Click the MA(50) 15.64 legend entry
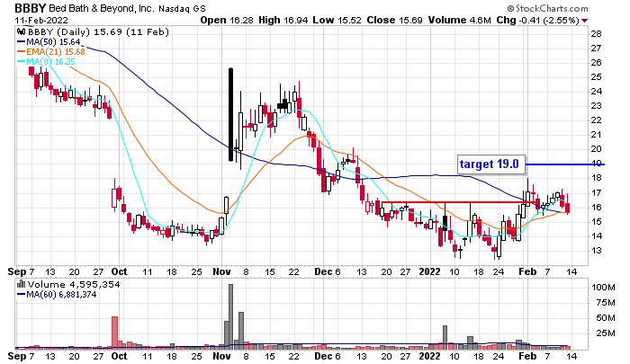This screenshot has height=364, width=630. pos(49,41)
